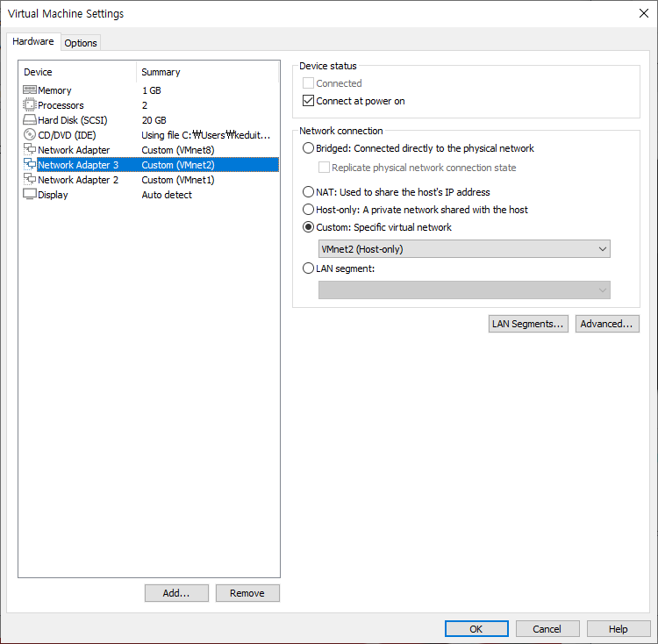Click the Custom (VMnet8) summary

click(x=178, y=150)
